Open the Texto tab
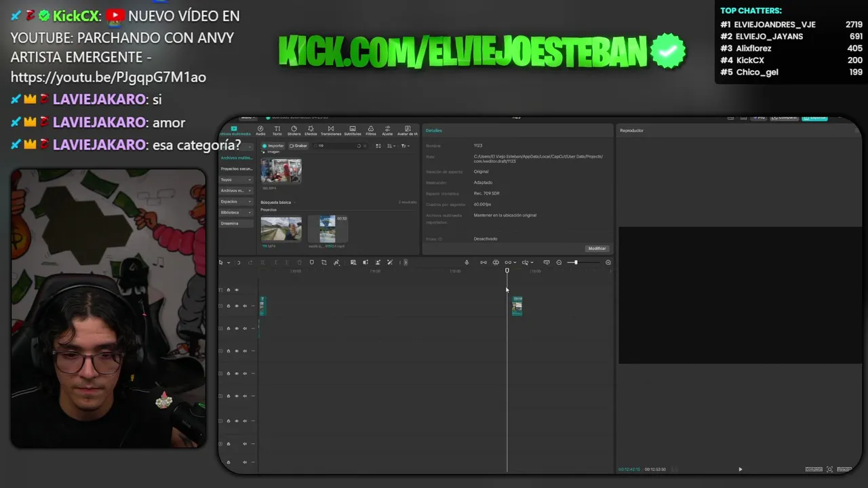The height and width of the screenshot is (488, 868). [x=277, y=130]
